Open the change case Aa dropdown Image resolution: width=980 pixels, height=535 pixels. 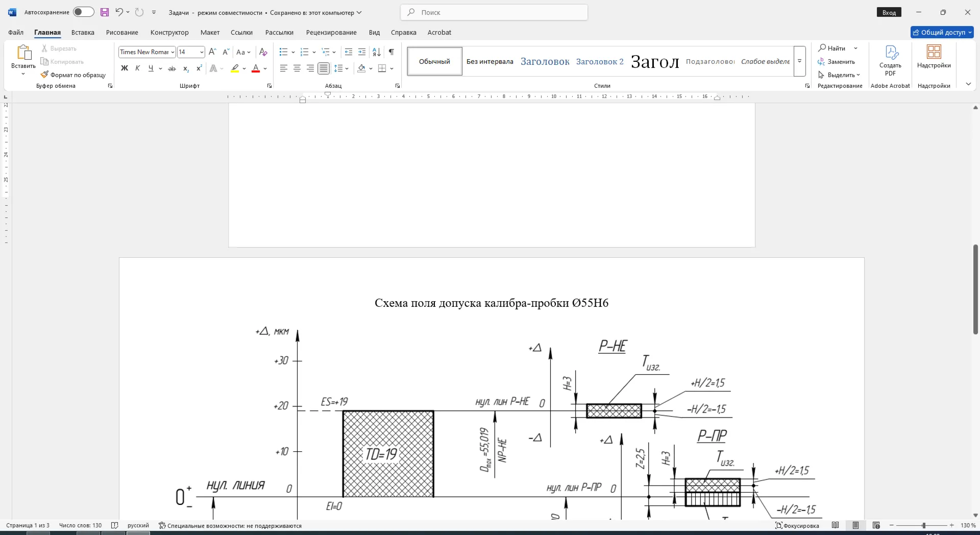(x=243, y=52)
